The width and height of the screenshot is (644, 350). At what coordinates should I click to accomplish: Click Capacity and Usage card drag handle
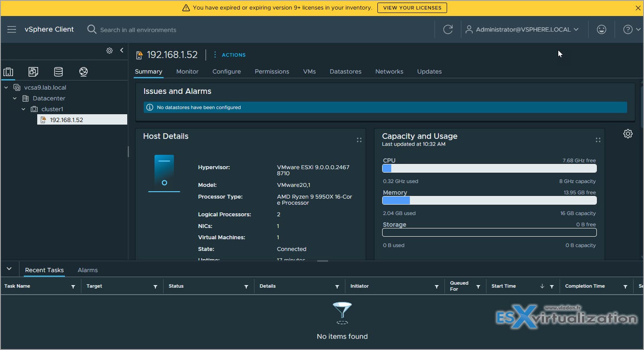coord(598,140)
